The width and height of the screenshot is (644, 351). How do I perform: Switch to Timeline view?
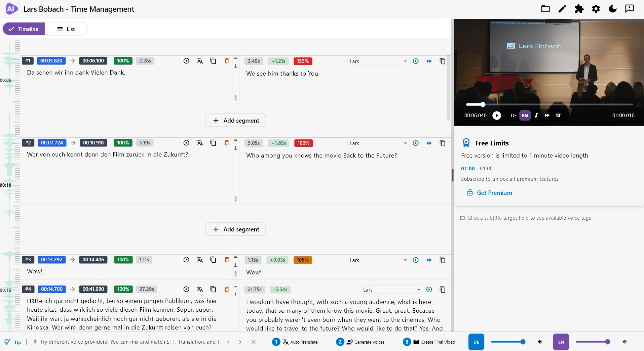pyautogui.click(x=24, y=29)
